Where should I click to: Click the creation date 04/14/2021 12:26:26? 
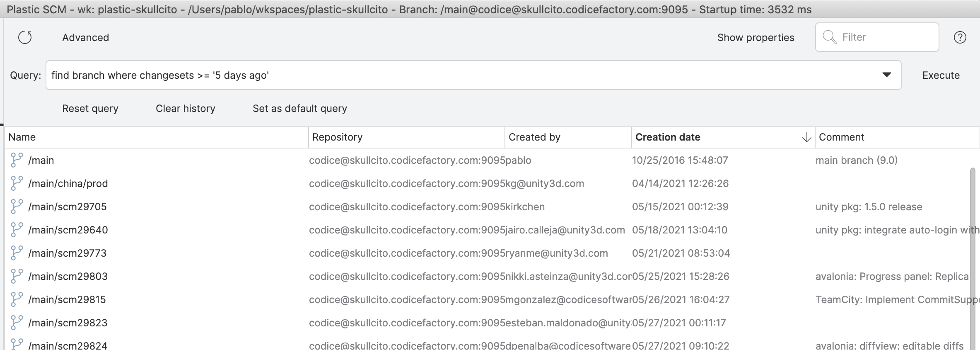pos(680,184)
